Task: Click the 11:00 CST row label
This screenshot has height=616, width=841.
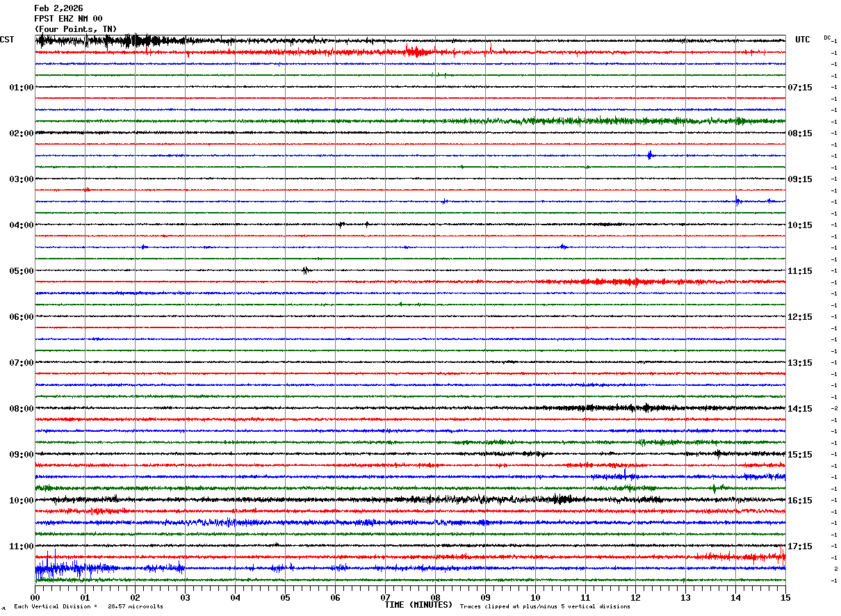Action: [21, 546]
